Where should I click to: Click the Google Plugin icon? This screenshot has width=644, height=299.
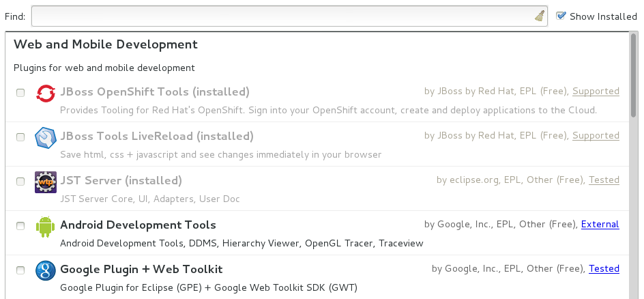pos(45,270)
